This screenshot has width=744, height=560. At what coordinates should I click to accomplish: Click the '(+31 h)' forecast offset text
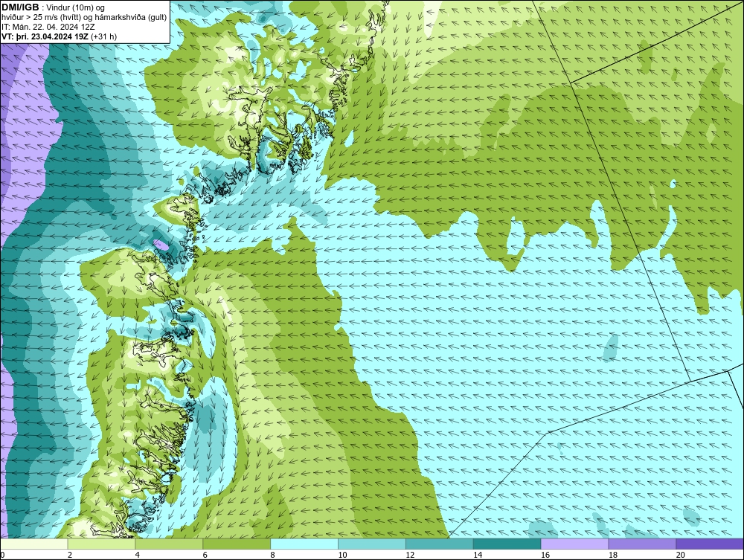[104, 36]
